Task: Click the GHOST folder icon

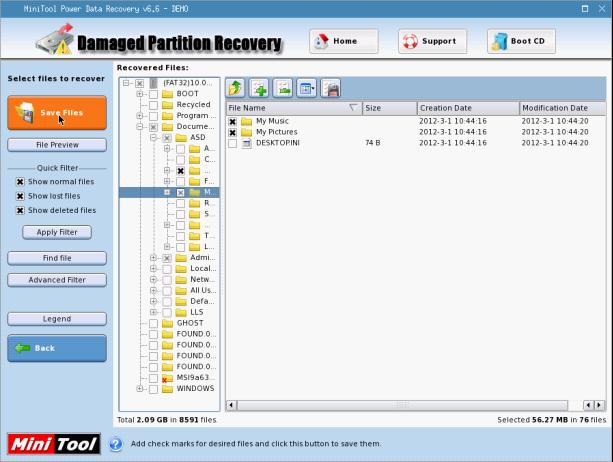Action: point(167,323)
